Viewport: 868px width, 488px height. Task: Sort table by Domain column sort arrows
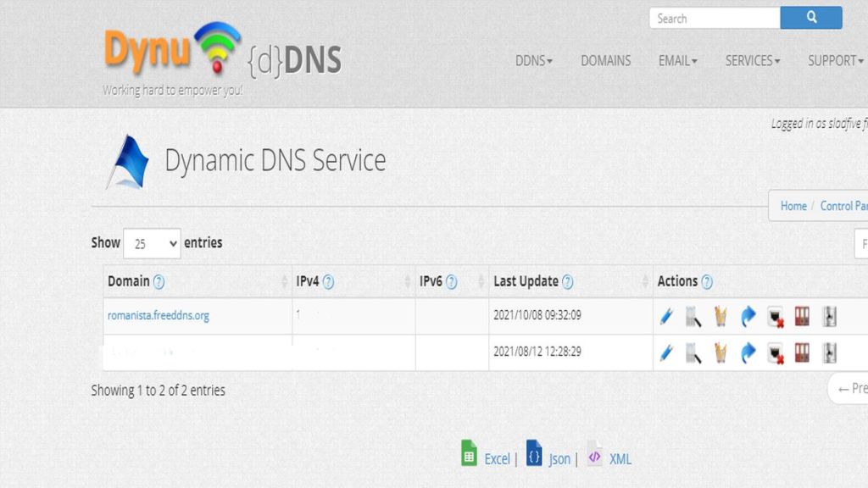(x=284, y=281)
